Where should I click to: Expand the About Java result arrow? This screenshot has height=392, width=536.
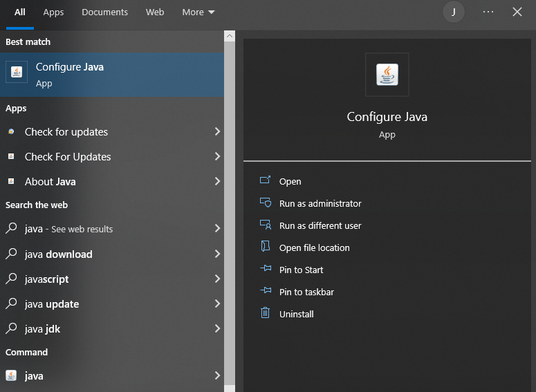coord(217,181)
